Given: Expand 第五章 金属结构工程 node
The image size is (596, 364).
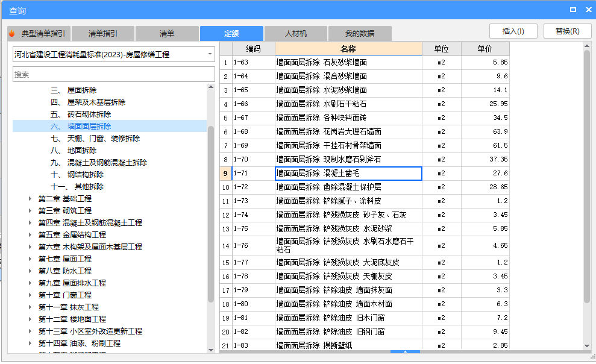Looking at the screenshot, I should (x=30, y=235).
